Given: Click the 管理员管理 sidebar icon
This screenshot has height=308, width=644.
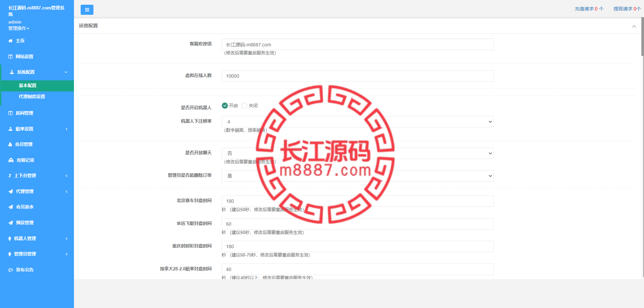Looking at the screenshot, I should pyautogui.click(x=10, y=254).
